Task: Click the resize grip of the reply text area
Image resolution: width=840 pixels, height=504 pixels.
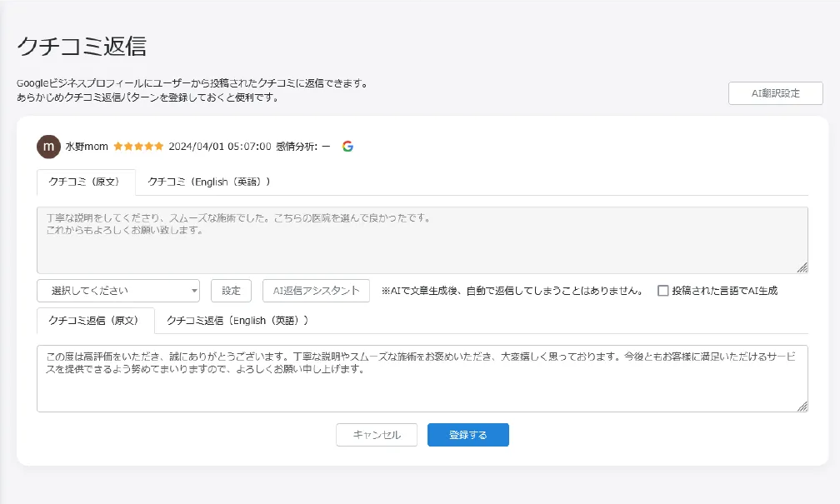Action: (x=802, y=407)
